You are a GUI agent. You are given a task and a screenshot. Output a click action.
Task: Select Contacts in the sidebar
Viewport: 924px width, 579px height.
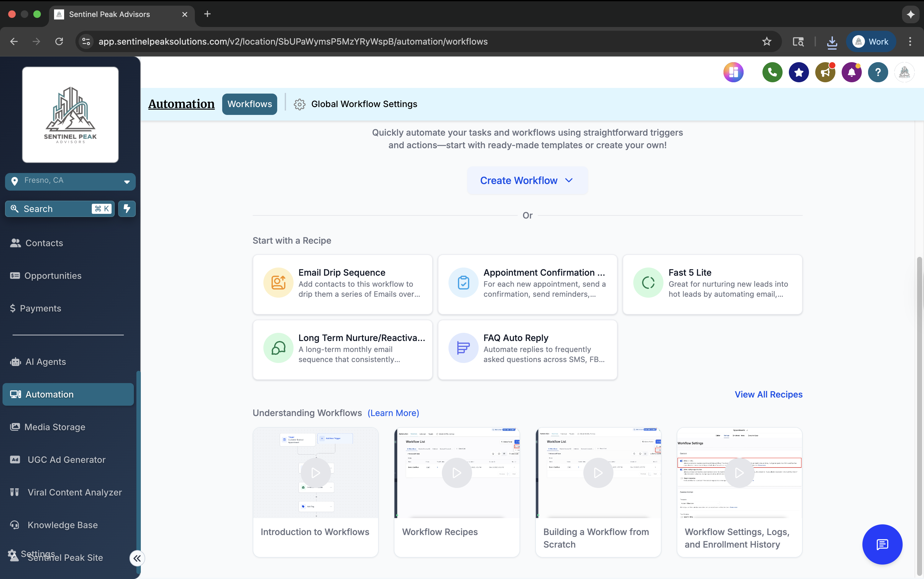pos(44,243)
